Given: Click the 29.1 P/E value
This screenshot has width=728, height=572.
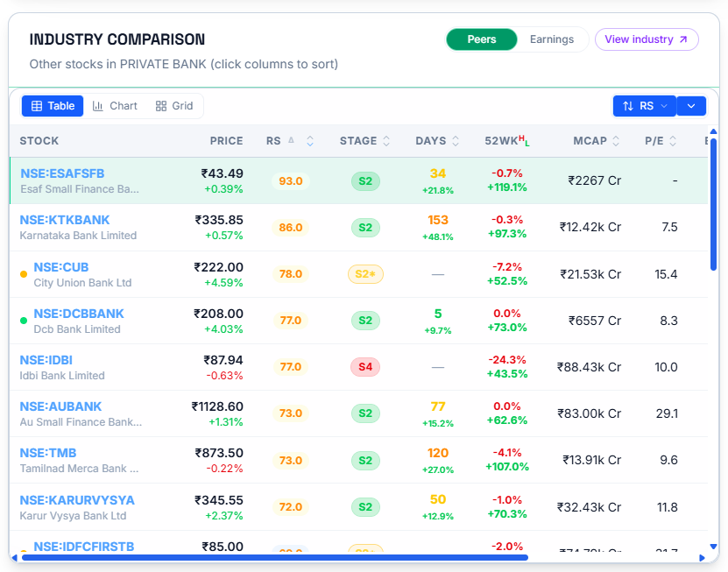Looking at the screenshot, I should click(667, 413).
